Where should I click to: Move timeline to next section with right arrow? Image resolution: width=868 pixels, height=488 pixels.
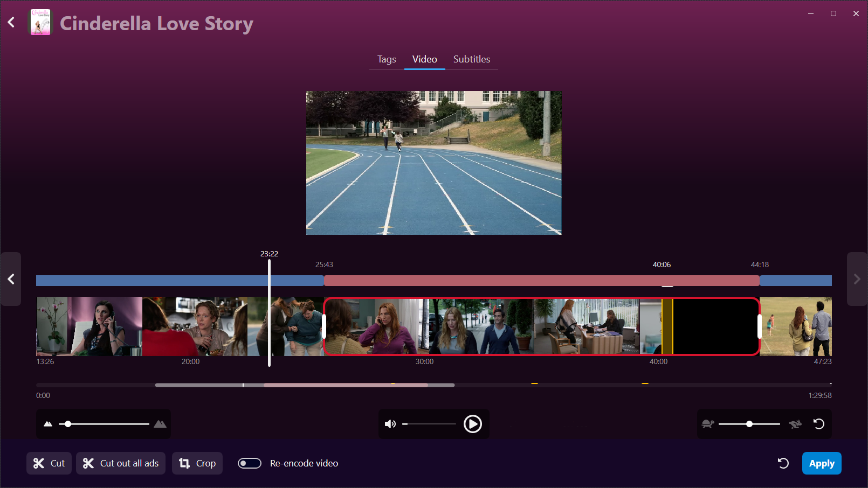pos(857,279)
